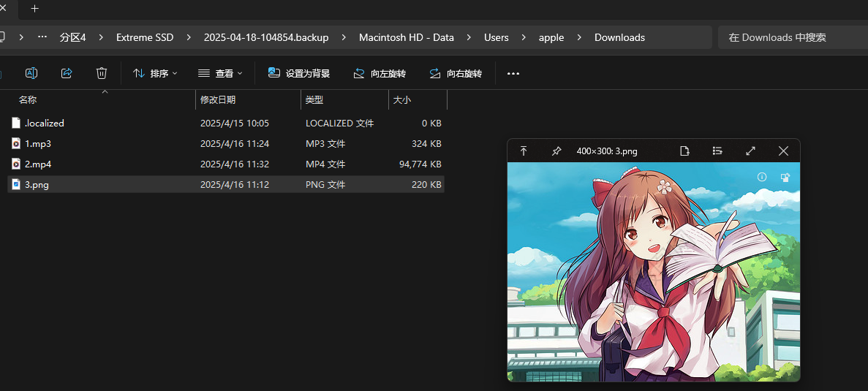Click date 2025/4/15 10:05

235,124
